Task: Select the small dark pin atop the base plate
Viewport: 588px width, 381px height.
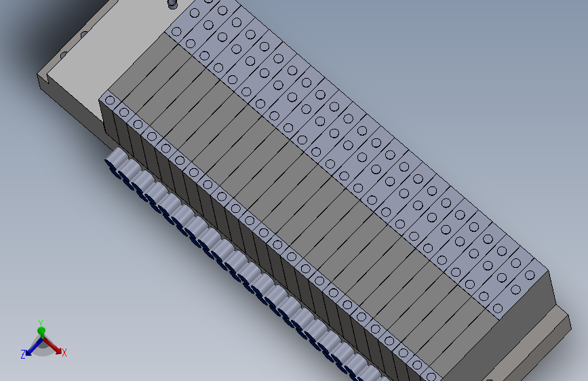Action: 172,4
